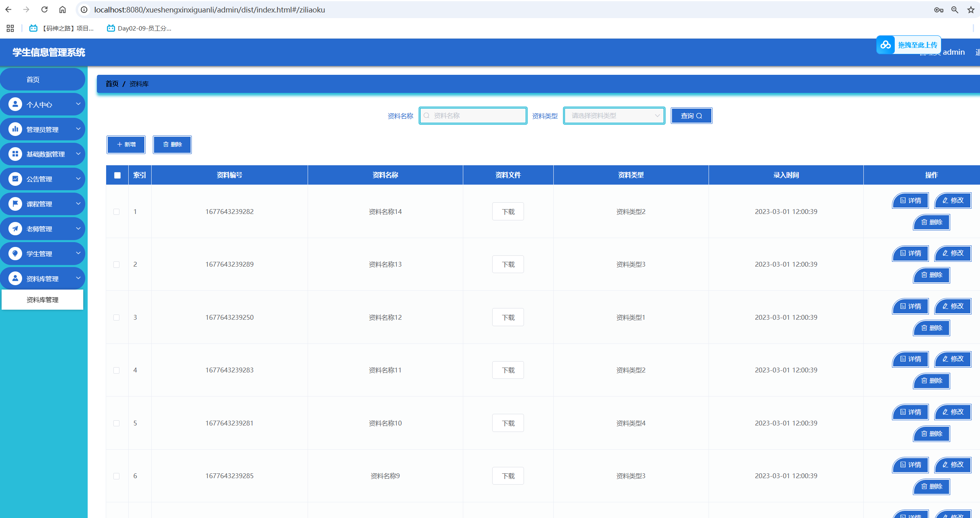Select the 资料库管理 submenu item
Image resolution: width=980 pixels, height=518 pixels.
(x=43, y=300)
